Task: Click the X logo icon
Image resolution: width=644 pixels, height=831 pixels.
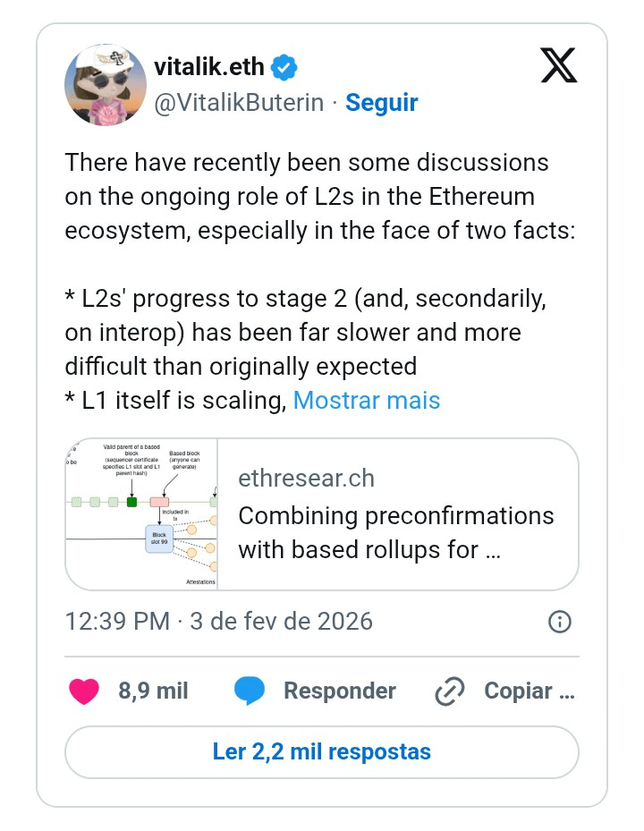Action: 559,65
